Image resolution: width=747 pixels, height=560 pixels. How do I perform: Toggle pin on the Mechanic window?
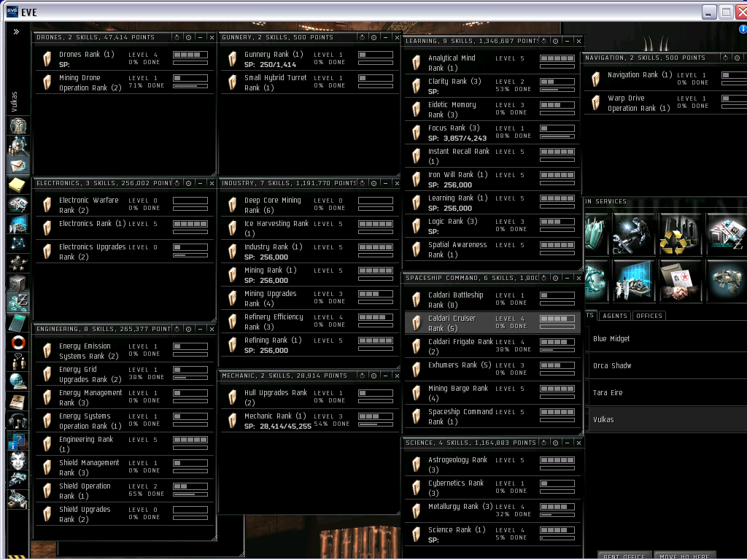[x=362, y=376]
